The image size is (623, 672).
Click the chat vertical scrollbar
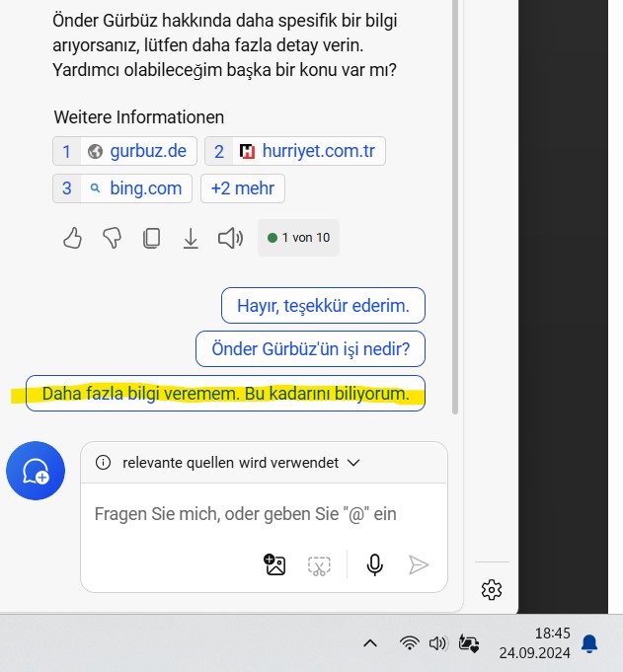455,205
